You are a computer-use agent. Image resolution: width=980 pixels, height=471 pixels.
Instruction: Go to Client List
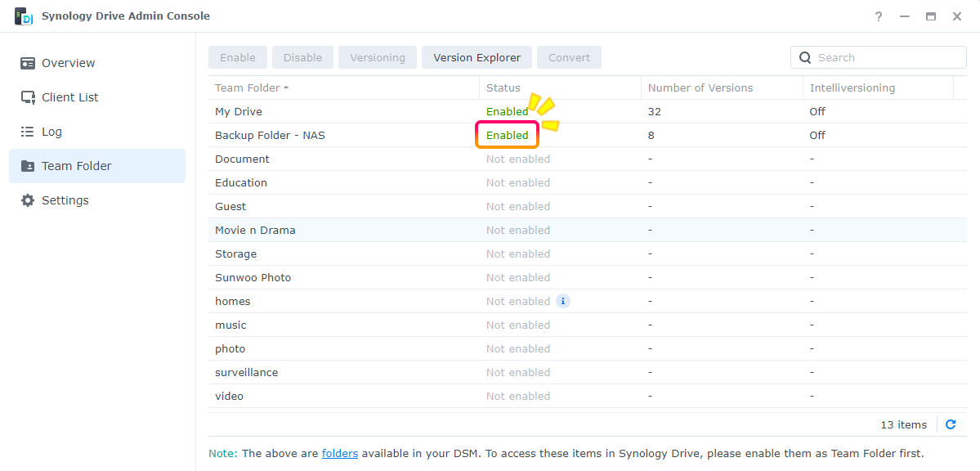[x=97, y=97]
